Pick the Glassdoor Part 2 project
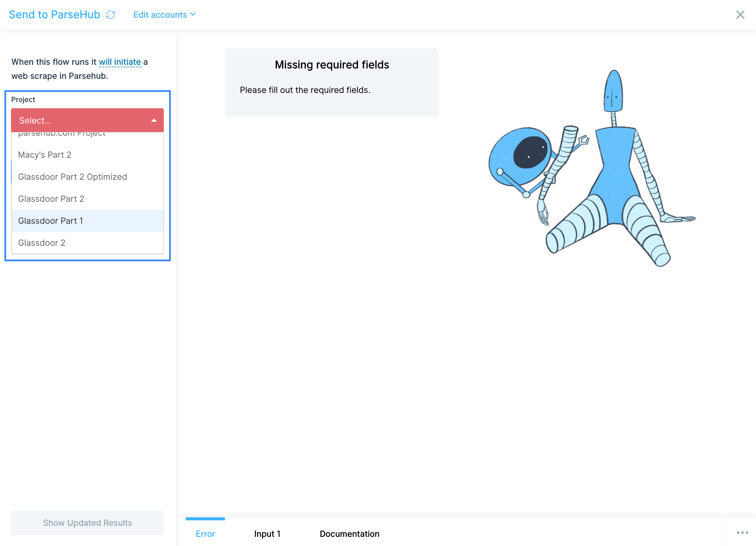The image size is (756, 546). [51, 199]
